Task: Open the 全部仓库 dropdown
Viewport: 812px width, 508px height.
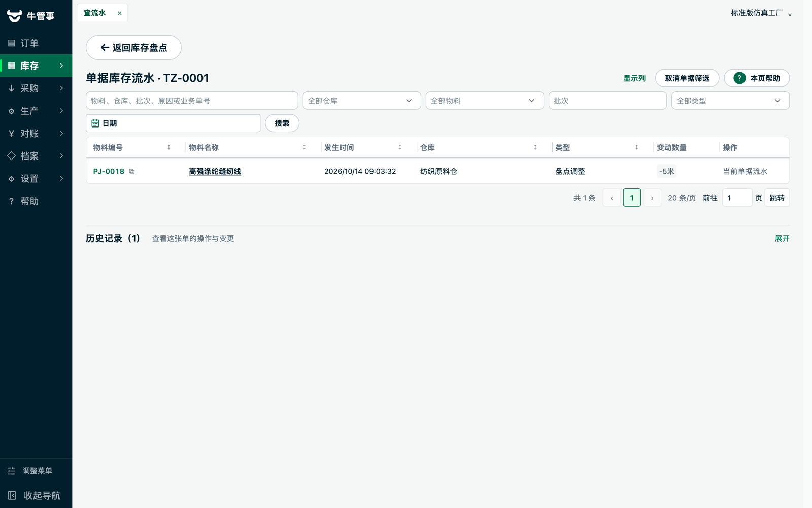Action: (362, 101)
